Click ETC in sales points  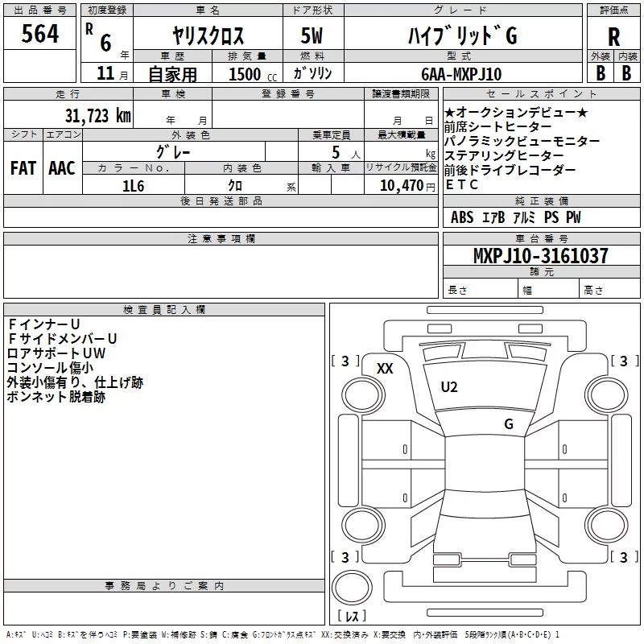click(x=461, y=184)
